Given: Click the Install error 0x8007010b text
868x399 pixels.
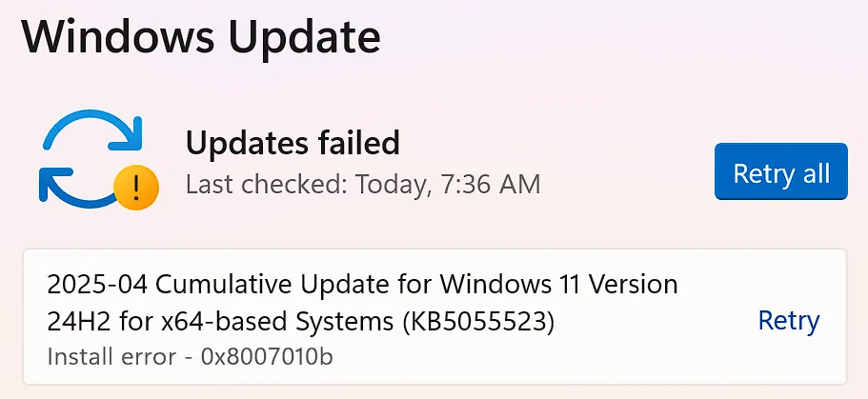Looking at the screenshot, I should (x=190, y=357).
